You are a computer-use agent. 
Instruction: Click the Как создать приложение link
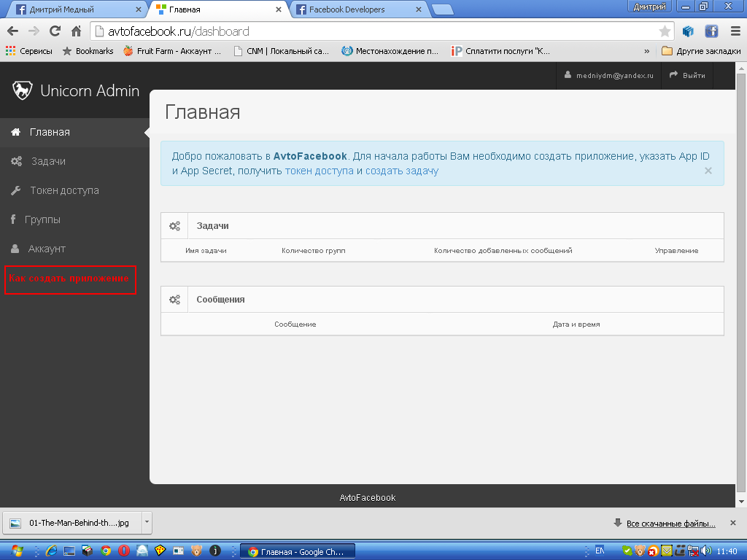(x=69, y=279)
